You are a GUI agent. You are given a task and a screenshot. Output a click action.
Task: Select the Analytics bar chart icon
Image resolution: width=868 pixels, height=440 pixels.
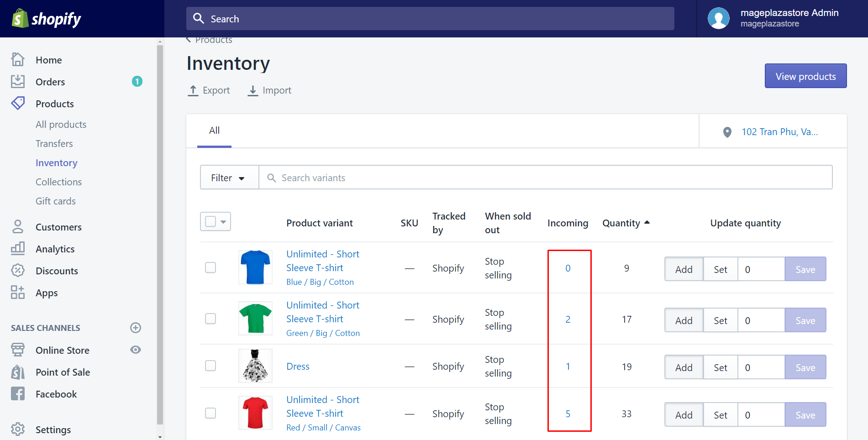18,249
